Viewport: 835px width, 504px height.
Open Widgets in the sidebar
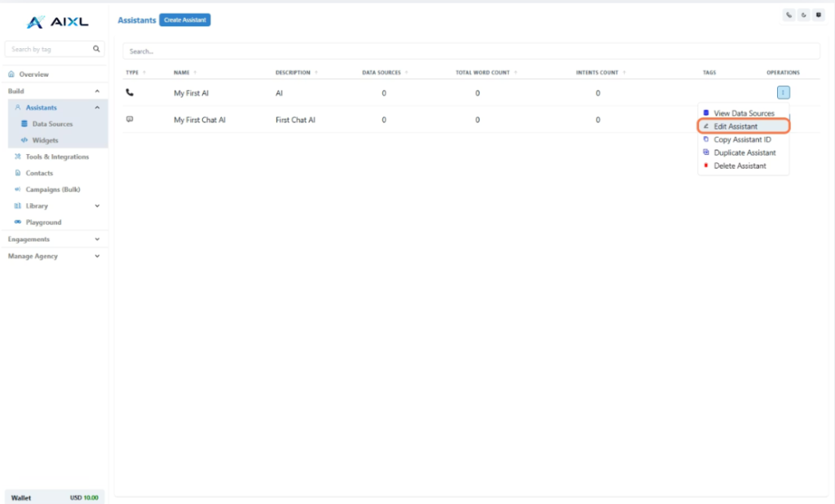point(45,140)
